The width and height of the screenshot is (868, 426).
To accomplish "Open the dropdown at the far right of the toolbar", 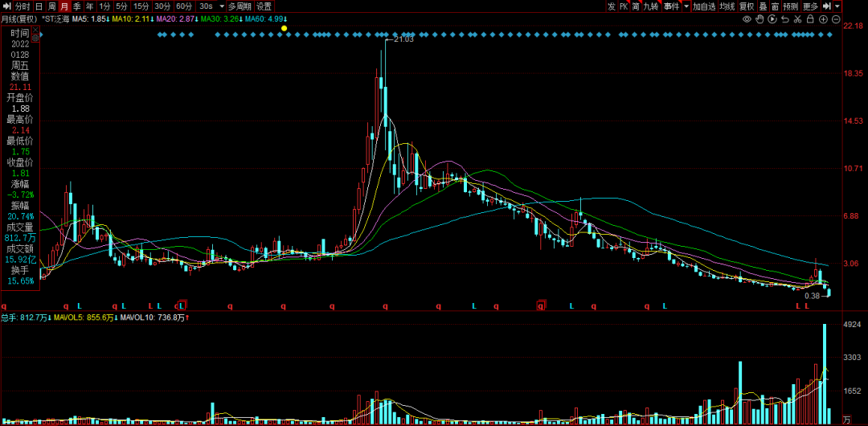I will 837,6.
